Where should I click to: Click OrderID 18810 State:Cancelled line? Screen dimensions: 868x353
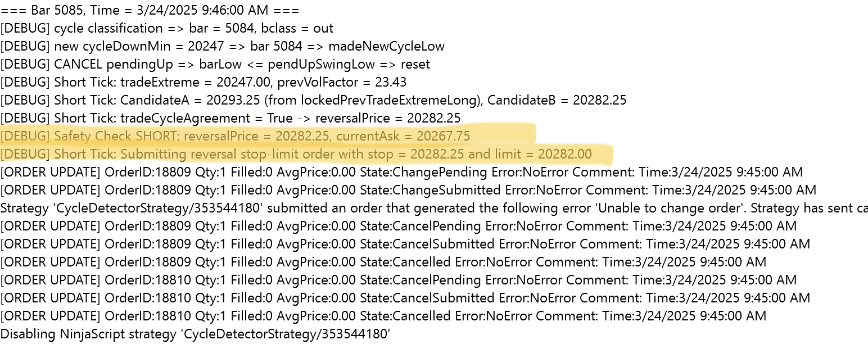[x=383, y=316]
